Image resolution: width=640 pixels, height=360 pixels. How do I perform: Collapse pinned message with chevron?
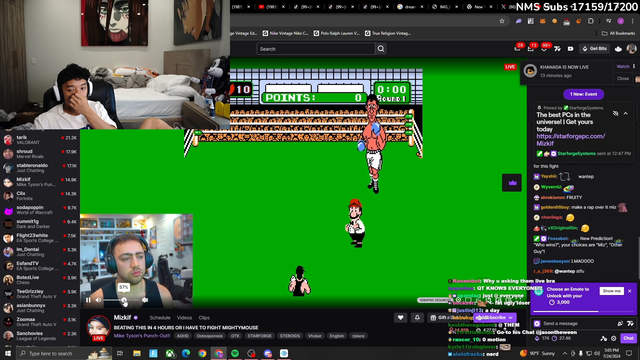pyautogui.click(x=625, y=113)
